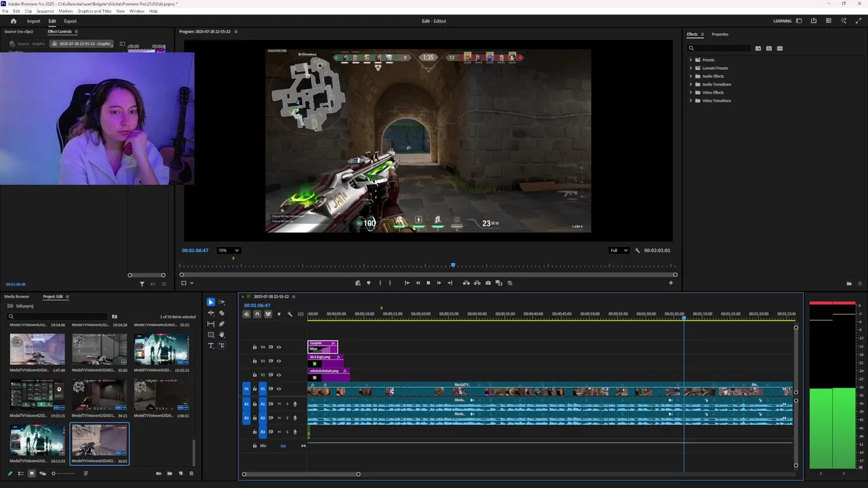The height and width of the screenshot is (488, 868).
Task: Toggle nest sequence insert mode button
Action: pos(246,314)
